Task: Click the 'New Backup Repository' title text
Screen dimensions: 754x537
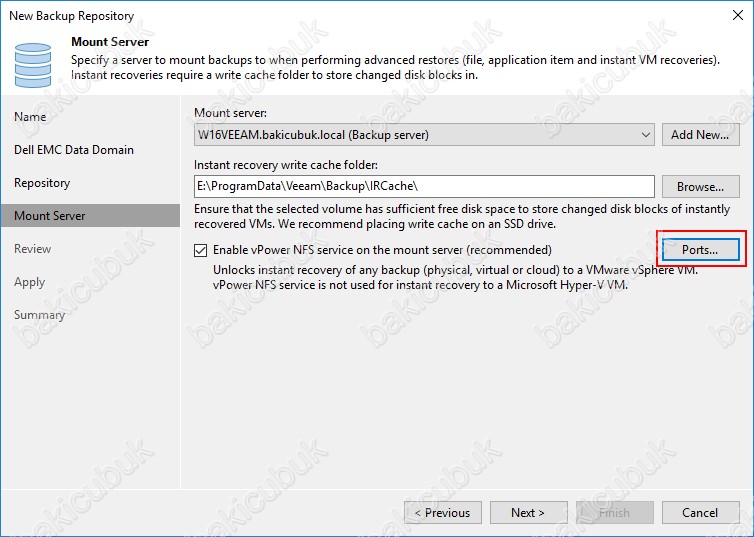Action: (72, 16)
